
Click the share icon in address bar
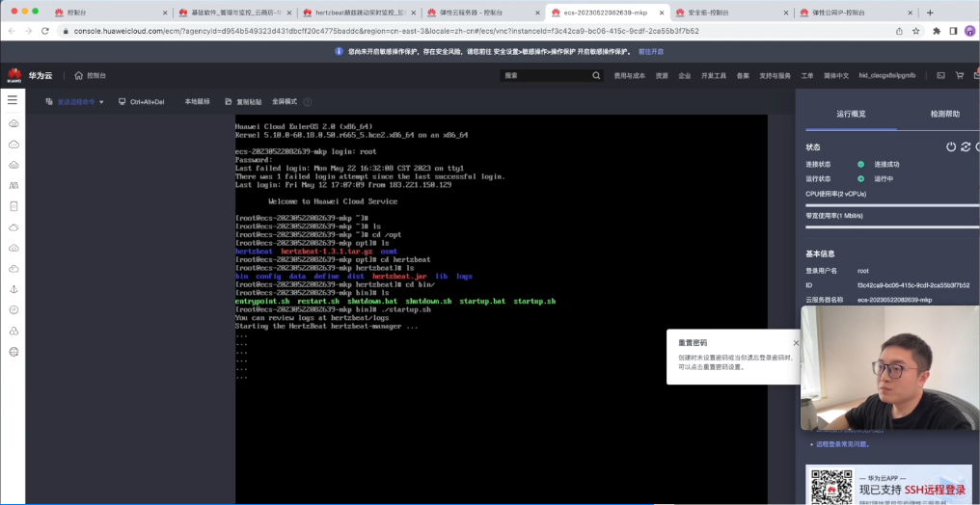coord(899,31)
